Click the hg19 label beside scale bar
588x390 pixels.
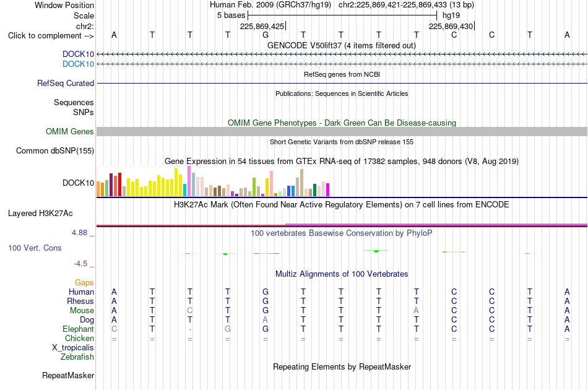click(451, 15)
